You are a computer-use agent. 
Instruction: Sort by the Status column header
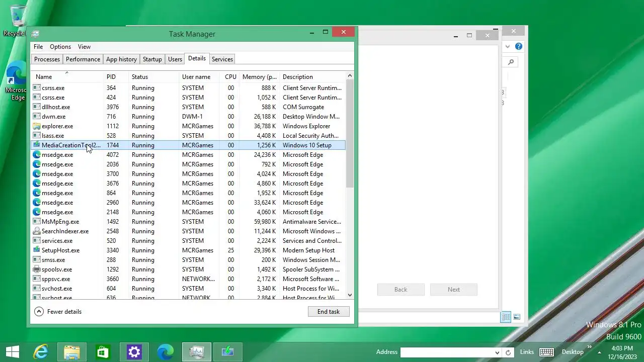pos(154,77)
